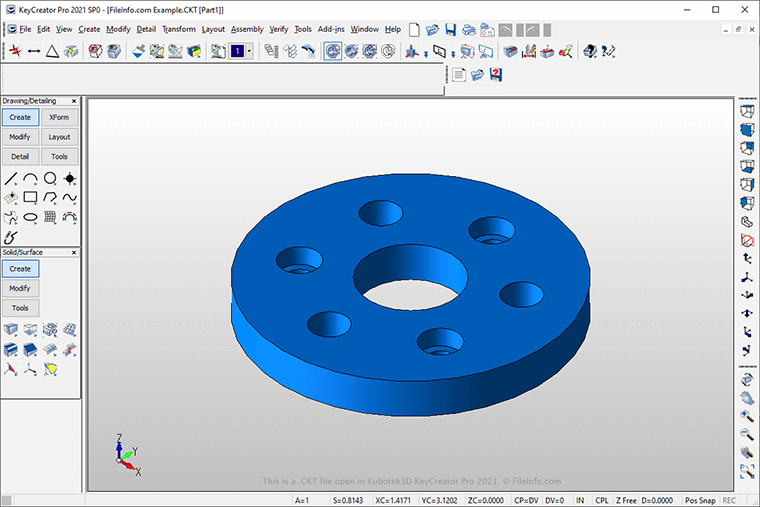Screen dimensions: 760x507
Task: Toggle Pos Snap in status bar
Action: click(699, 499)
